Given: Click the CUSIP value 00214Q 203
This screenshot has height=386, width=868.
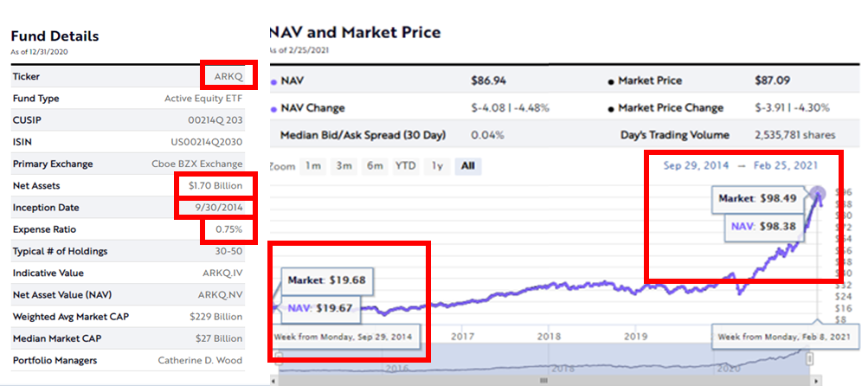Looking at the screenshot, I should 215,120.
